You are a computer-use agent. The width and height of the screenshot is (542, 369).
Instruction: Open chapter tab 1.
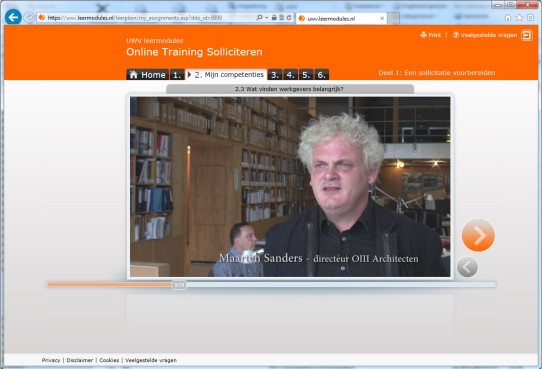coord(177,75)
